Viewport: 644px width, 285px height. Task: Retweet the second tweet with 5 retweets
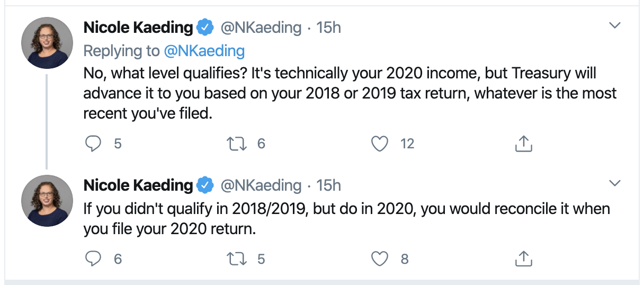(x=233, y=259)
